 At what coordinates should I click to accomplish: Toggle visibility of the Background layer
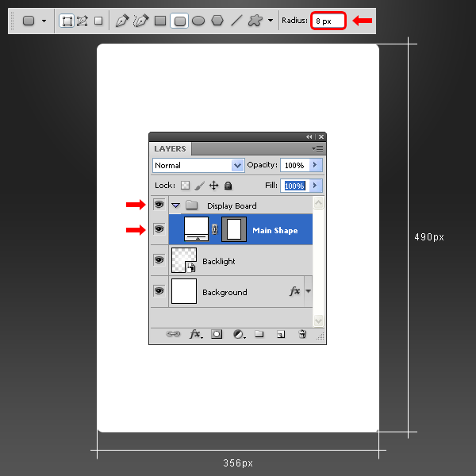click(x=159, y=291)
